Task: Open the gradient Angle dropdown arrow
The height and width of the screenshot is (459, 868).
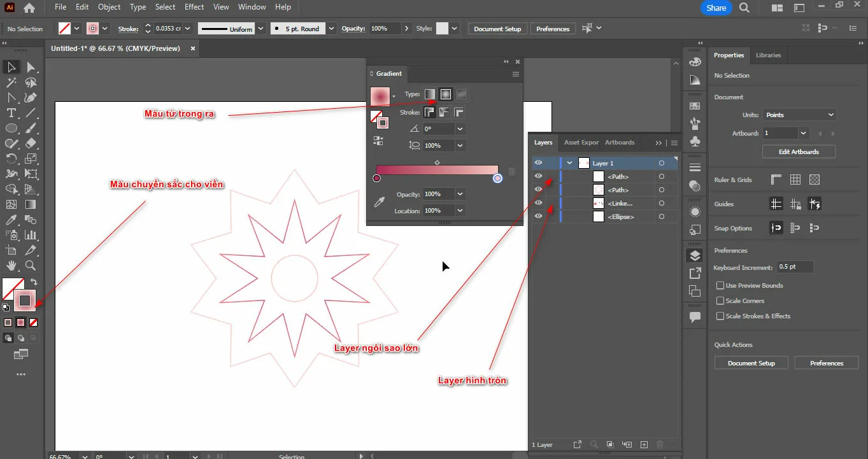Action: point(460,129)
